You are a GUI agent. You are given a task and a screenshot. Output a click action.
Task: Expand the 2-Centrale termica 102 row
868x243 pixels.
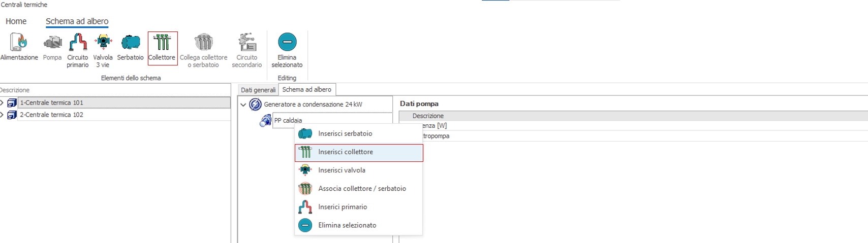(x=2, y=115)
